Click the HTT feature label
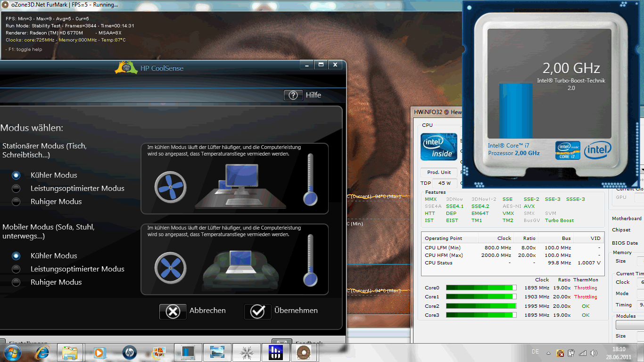Image resolution: width=644 pixels, height=362 pixels. point(430,214)
